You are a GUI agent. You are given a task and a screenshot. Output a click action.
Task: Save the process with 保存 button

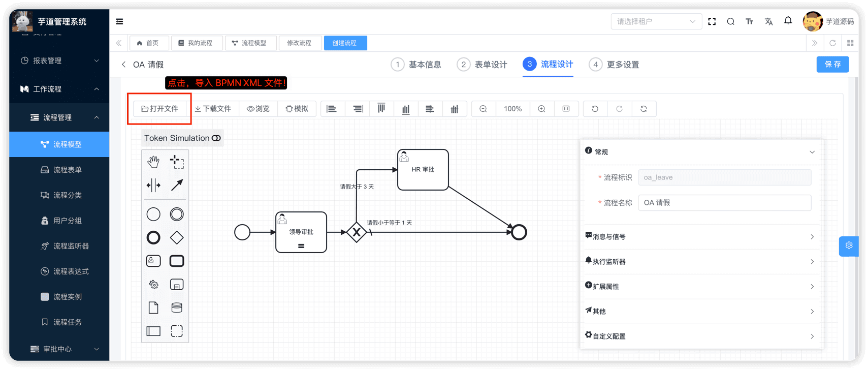coord(832,65)
